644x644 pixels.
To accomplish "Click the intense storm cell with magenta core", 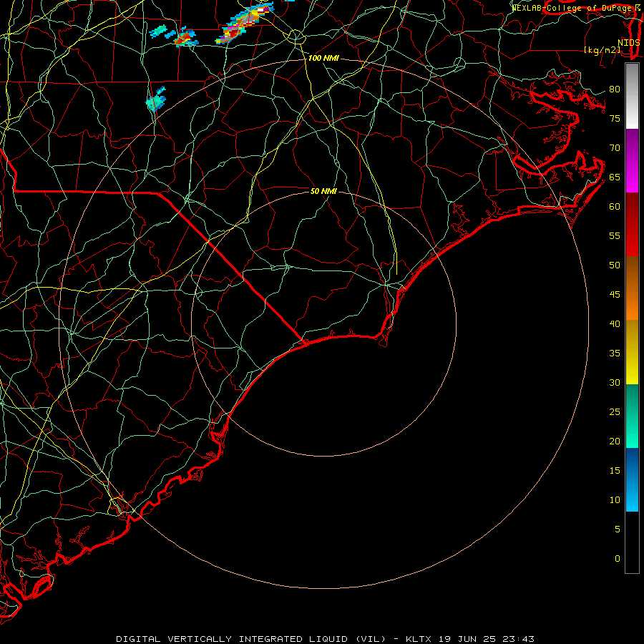I will click(245, 23).
